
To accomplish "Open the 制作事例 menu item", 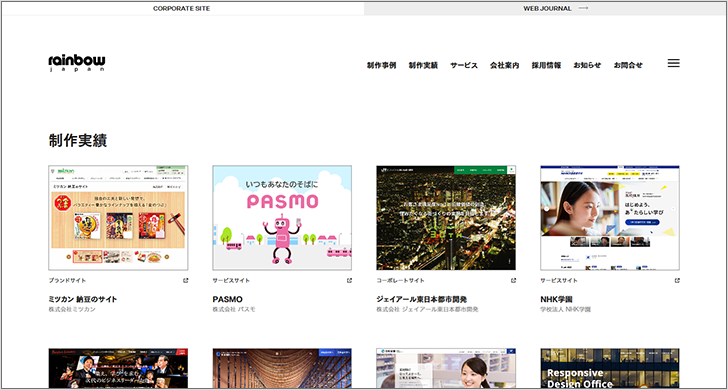I will (381, 65).
